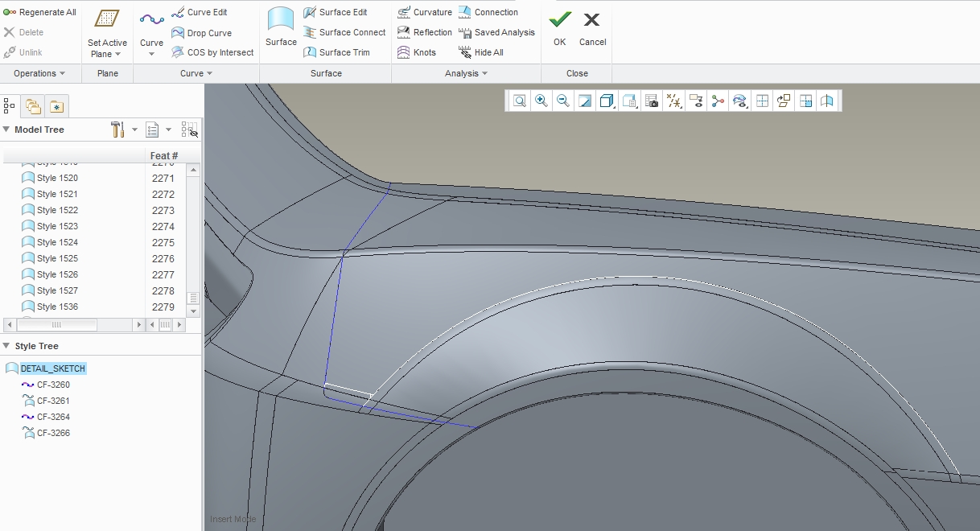The height and width of the screenshot is (531, 980).
Task: Open the Set Active Plane tool
Action: coord(107,32)
